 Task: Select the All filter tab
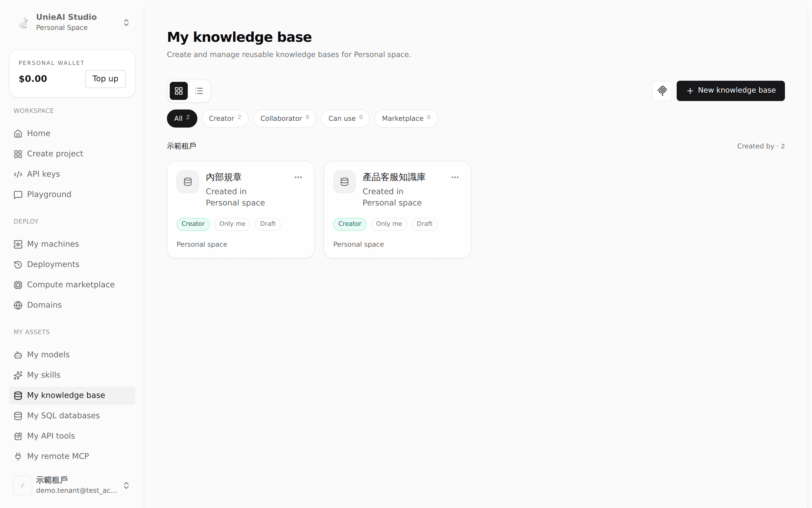click(x=182, y=119)
